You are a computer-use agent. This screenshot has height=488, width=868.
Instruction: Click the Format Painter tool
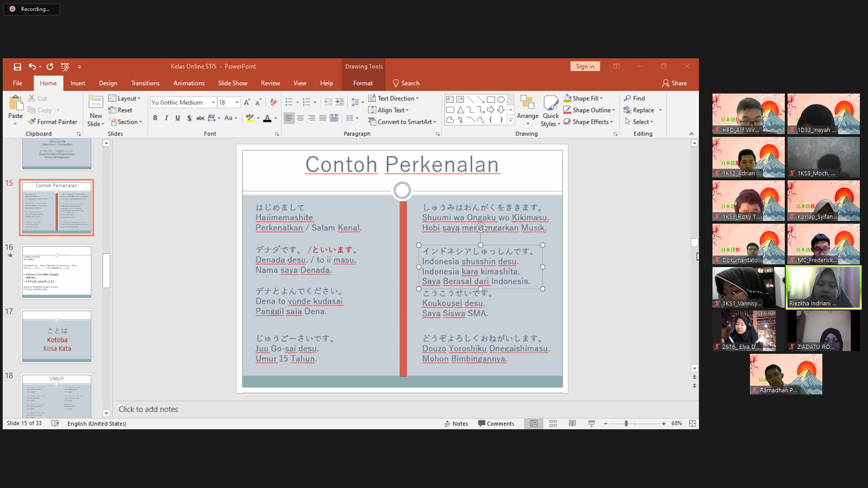click(x=52, y=122)
